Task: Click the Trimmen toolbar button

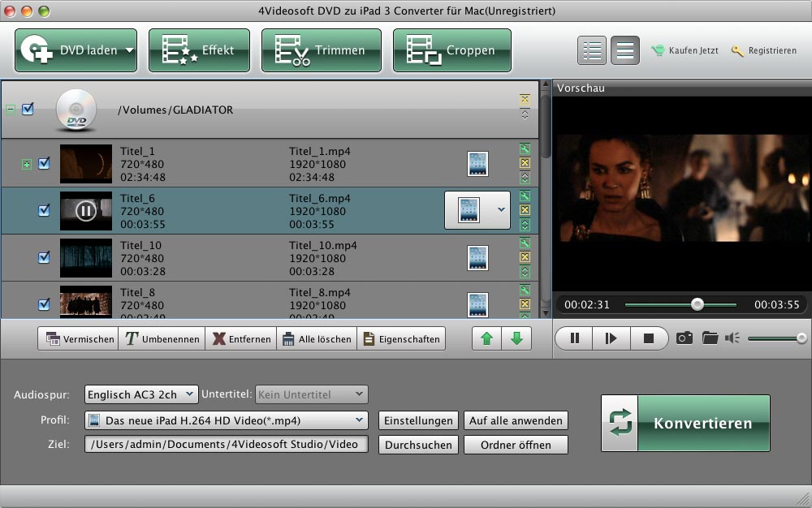Action: (322, 50)
